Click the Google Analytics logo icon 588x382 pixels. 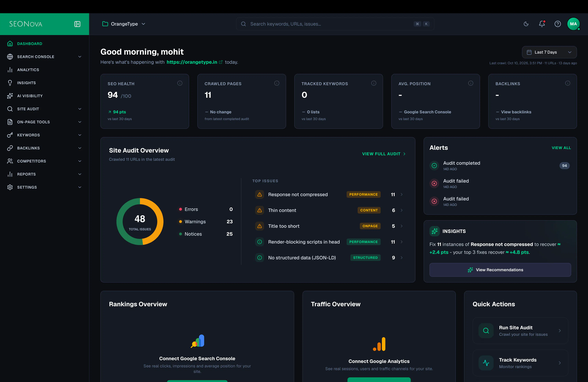379,344
